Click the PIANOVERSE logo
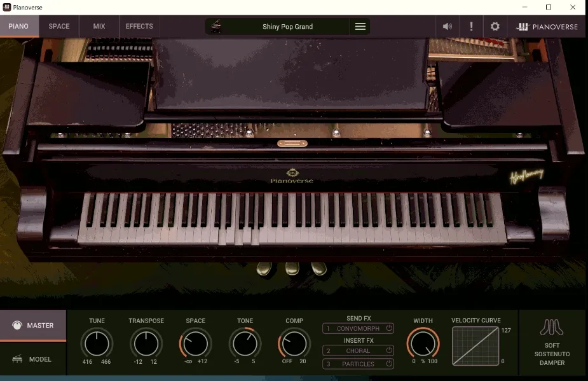Screen dimensions: 588x381 [x=547, y=27]
